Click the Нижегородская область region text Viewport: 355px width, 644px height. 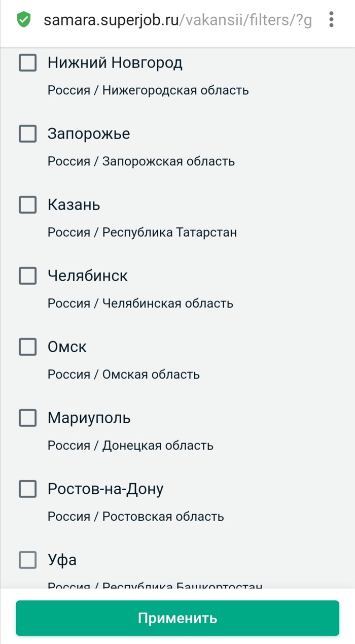pos(147,90)
